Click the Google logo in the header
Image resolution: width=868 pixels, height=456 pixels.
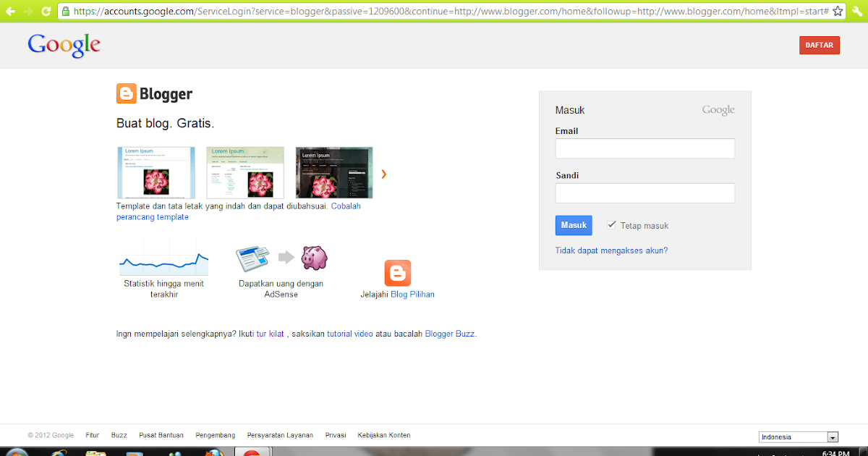(64, 46)
